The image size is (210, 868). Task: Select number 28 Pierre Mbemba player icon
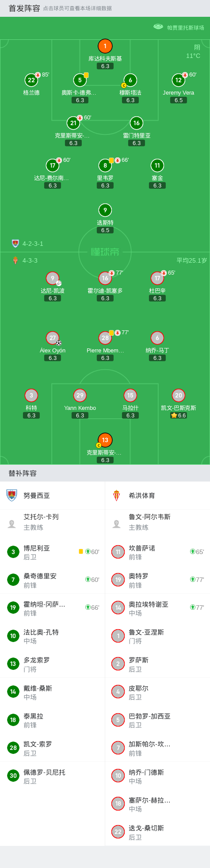[x=105, y=338]
